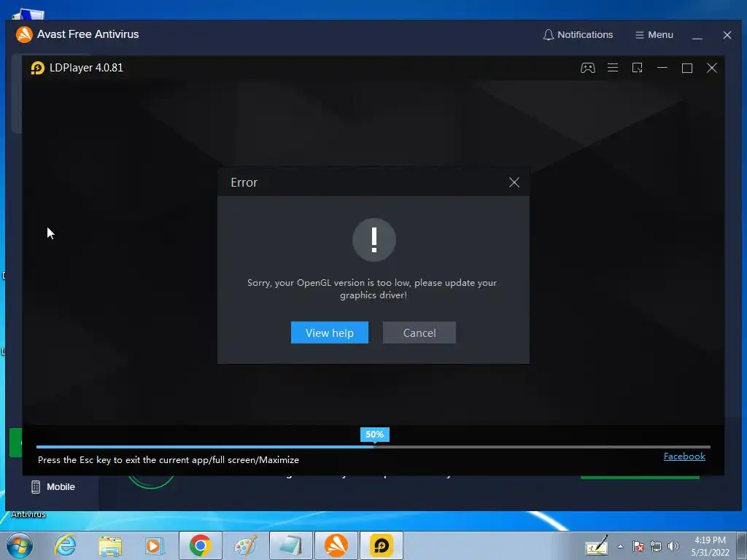Screen dimensions: 747x560
Task: Open the pen input panel tray icon
Action: point(597,545)
